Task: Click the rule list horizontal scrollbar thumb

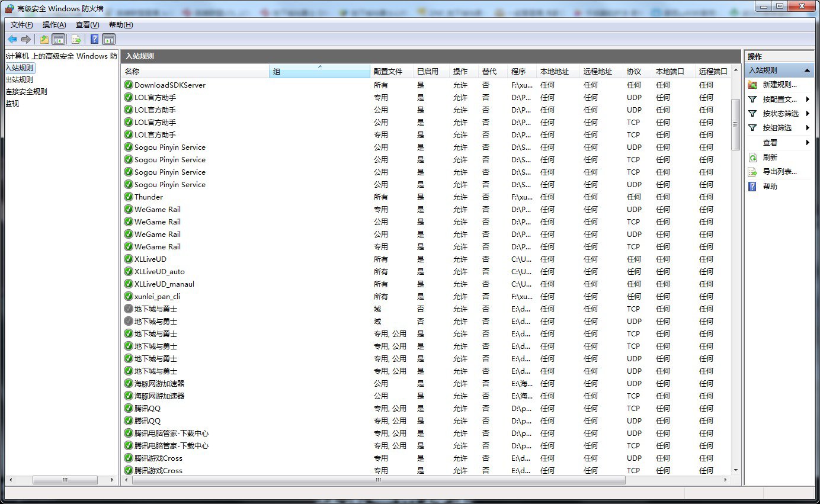Action: point(378,480)
